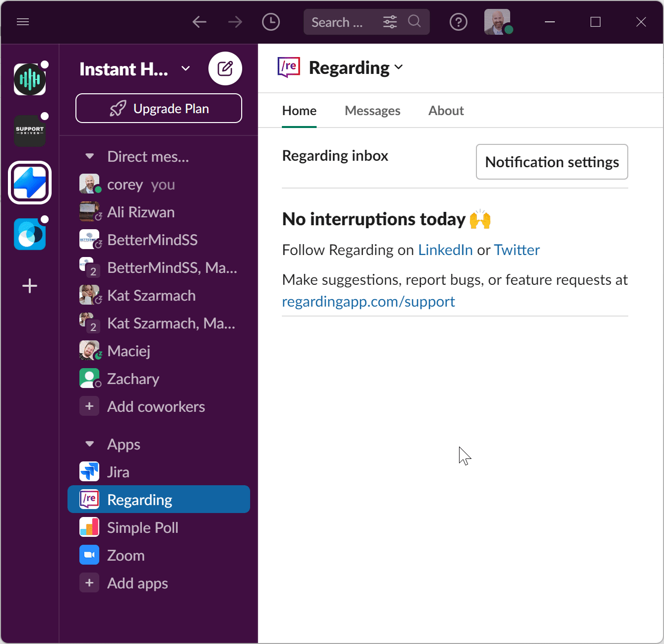The height and width of the screenshot is (644, 664).
Task: Switch to the blue circles workspace
Action: point(30,234)
